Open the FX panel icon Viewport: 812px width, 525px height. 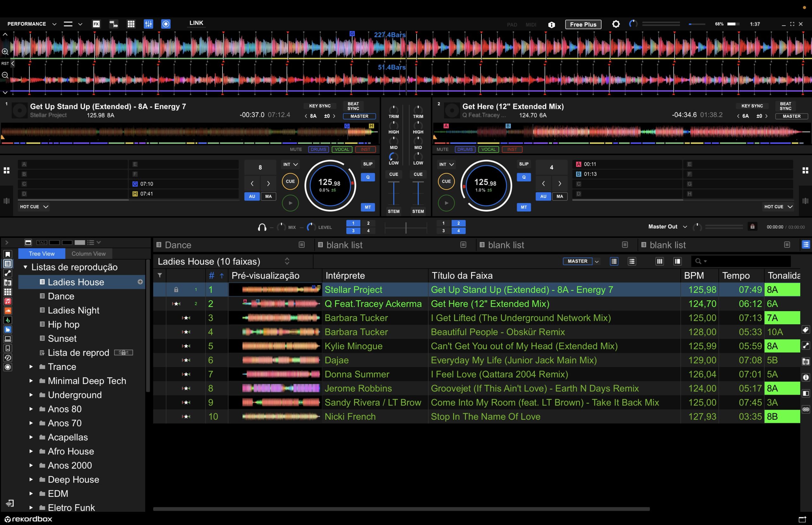pos(96,24)
